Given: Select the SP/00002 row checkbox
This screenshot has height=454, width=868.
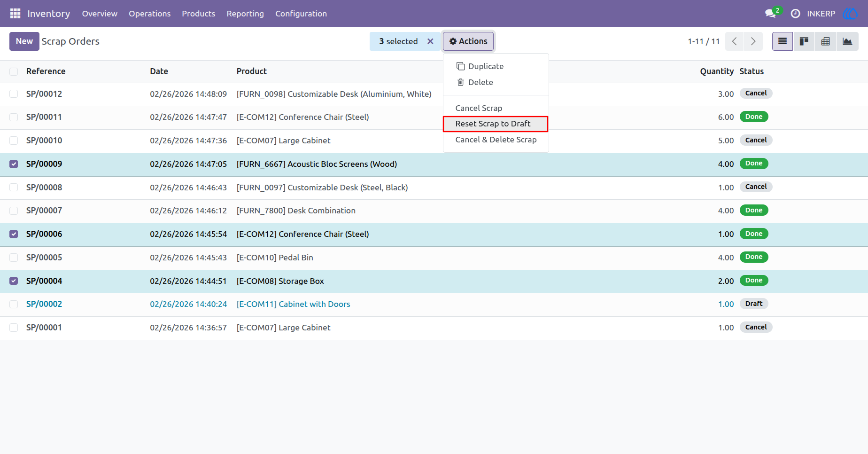Looking at the screenshot, I should pos(14,304).
